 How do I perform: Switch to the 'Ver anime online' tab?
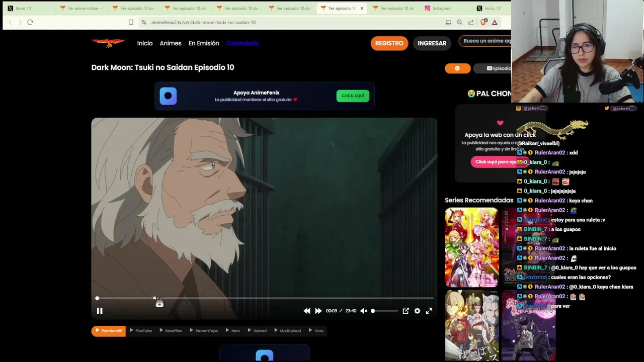pos(80,8)
